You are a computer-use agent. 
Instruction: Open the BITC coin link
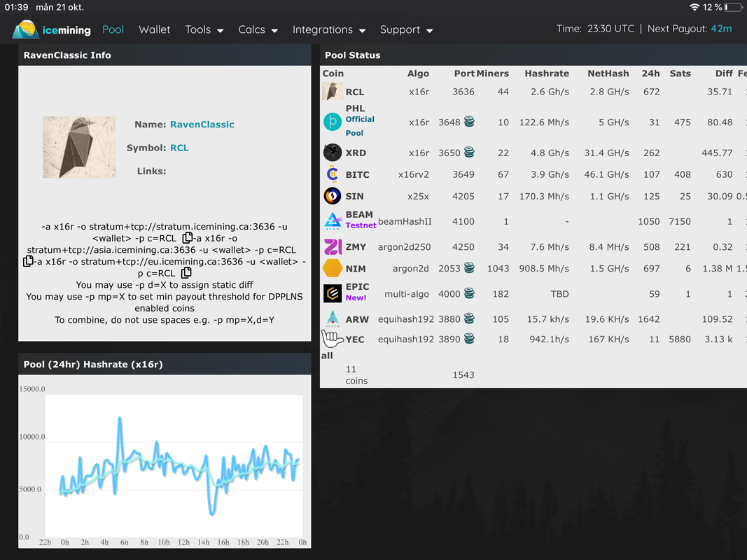point(357,175)
